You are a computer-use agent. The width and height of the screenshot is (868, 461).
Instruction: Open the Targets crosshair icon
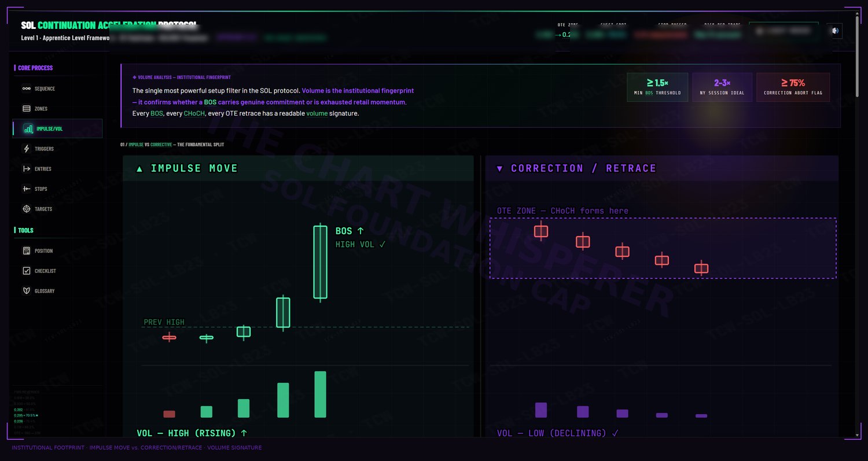pos(27,209)
